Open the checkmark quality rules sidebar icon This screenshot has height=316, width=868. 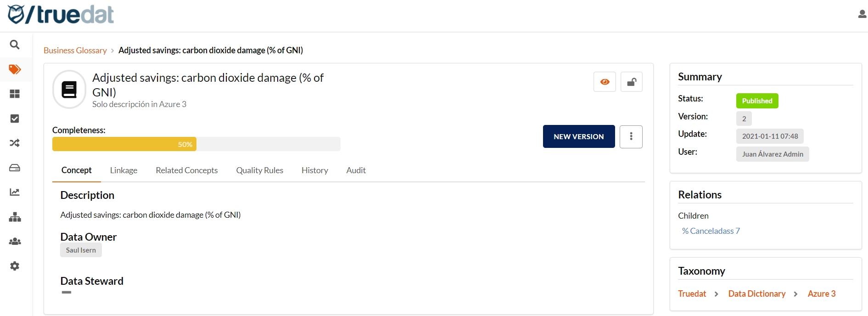tap(15, 118)
